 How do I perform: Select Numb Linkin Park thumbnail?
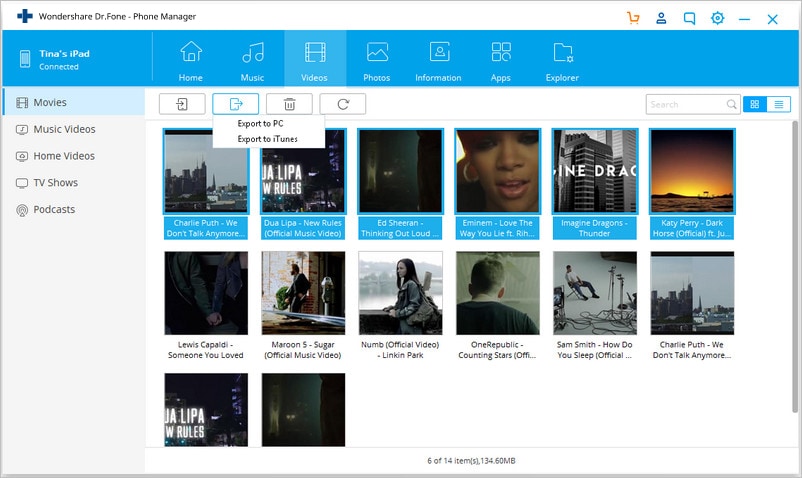pos(400,293)
